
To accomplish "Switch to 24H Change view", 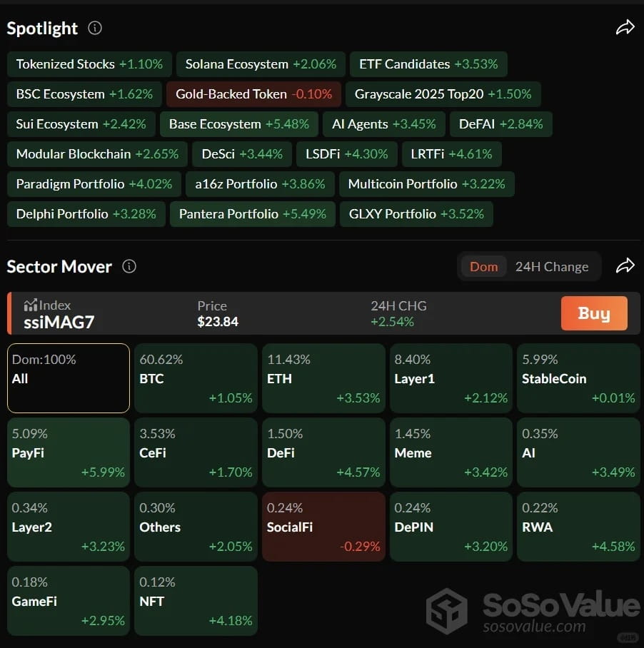I will (551, 267).
